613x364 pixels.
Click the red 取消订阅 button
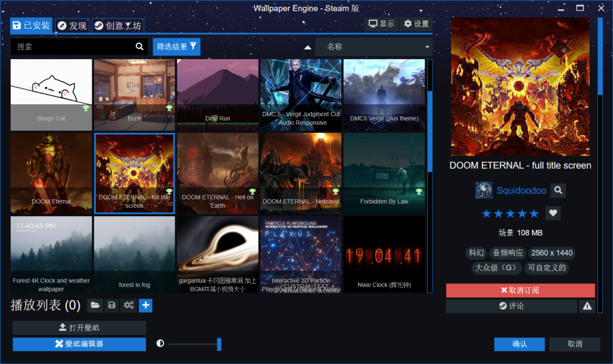(520, 290)
